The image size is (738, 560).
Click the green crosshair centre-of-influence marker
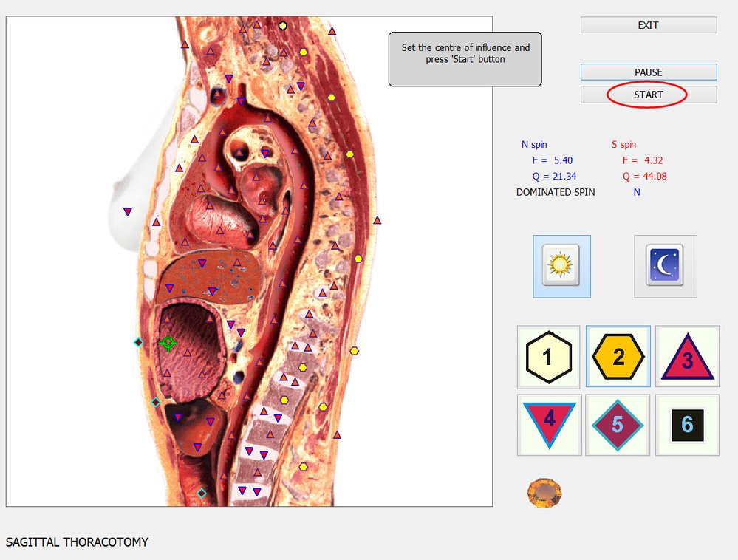(x=168, y=343)
